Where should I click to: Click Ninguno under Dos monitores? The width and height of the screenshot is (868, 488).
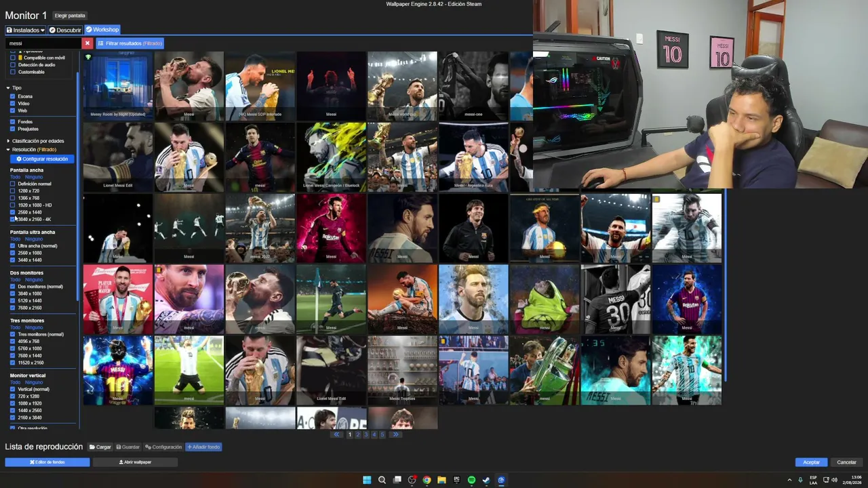tap(34, 280)
